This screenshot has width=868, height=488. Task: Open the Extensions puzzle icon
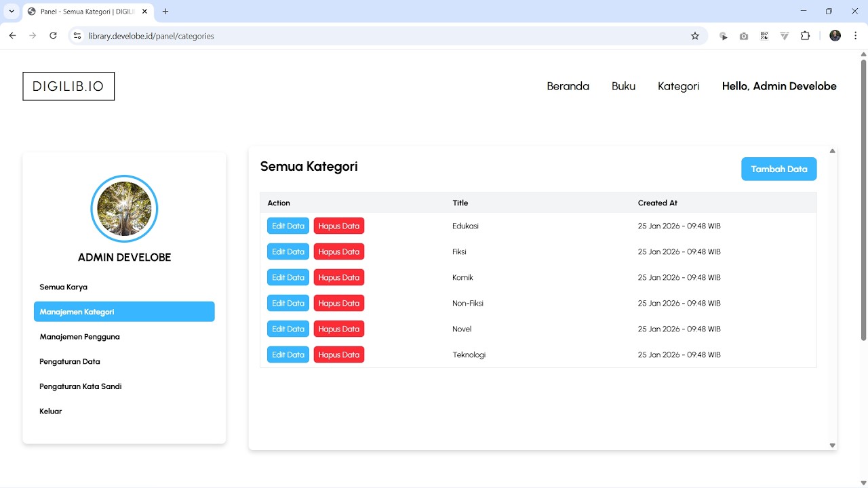click(x=805, y=36)
